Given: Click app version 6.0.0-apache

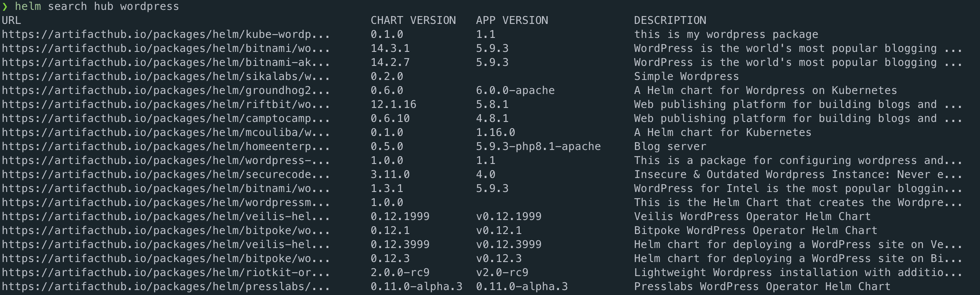Looking at the screenshot, I should click(x=516, y=91).
